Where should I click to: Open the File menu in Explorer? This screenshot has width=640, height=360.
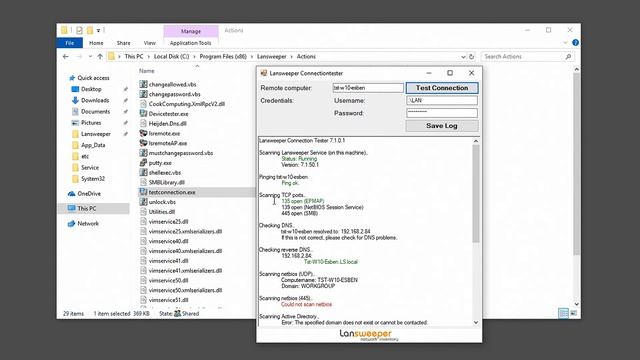click(69, 43)
